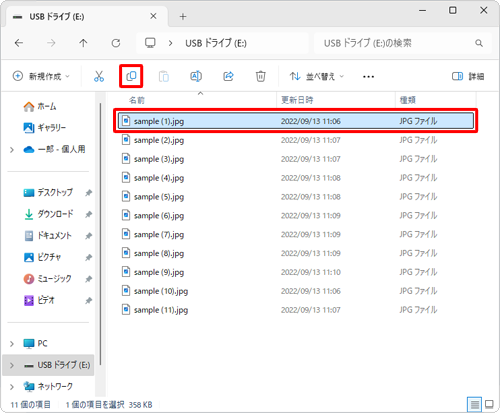Open ピクチャ in quick access
Viewport: 500px width, 413px height.
tap(42, 257)
